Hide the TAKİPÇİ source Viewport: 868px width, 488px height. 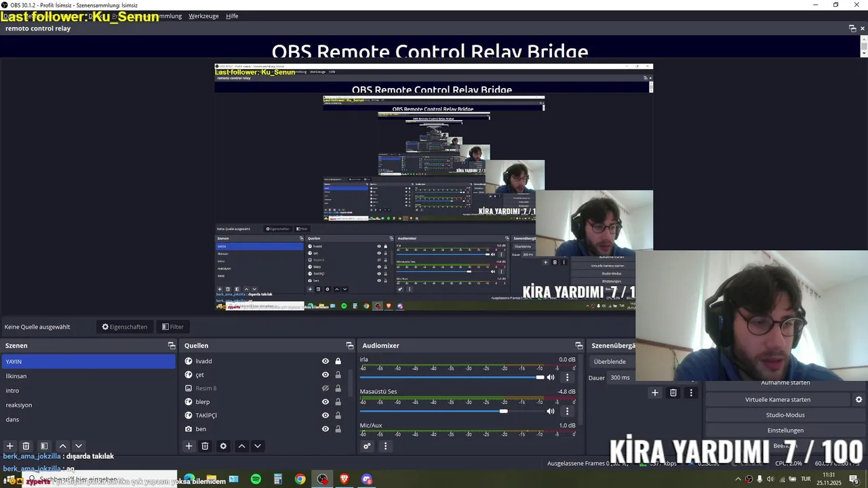[x=325, y=415]
